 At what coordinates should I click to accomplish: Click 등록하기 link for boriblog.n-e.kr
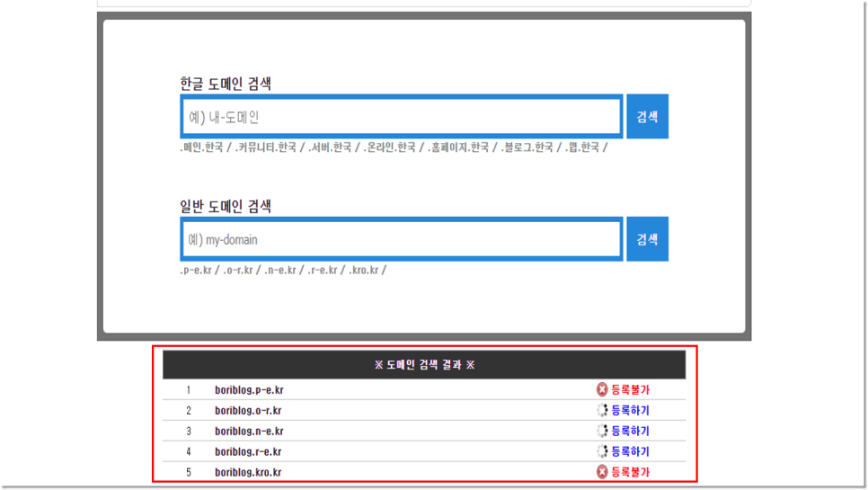point(630,431)
